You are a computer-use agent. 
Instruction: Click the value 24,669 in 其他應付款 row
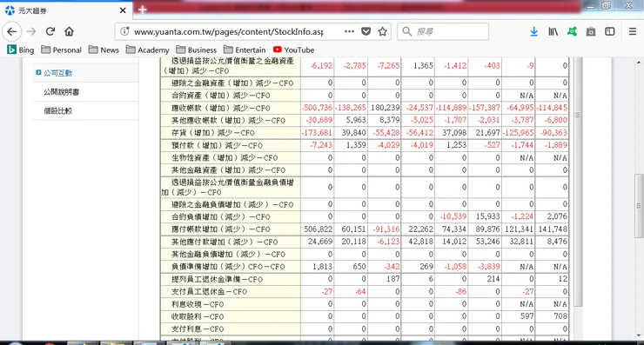coord(320,242)
